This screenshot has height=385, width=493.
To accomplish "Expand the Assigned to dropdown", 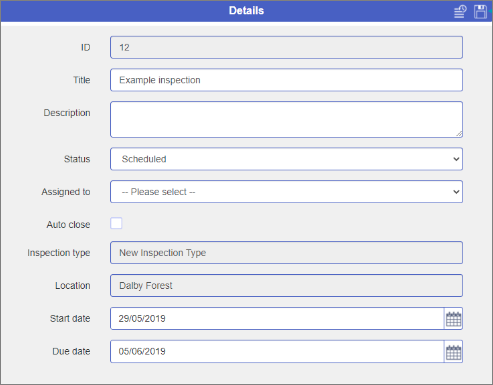I will coord(286,192).
